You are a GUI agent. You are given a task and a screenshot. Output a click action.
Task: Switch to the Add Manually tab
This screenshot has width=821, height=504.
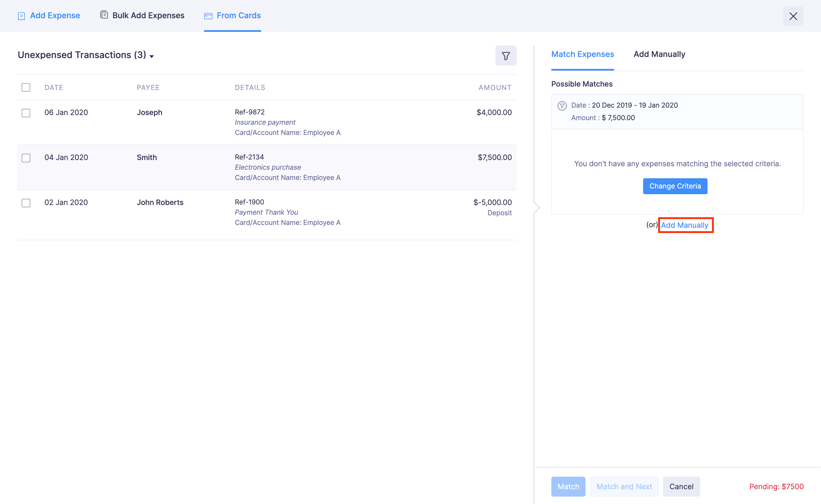click(x=659, y=54)
